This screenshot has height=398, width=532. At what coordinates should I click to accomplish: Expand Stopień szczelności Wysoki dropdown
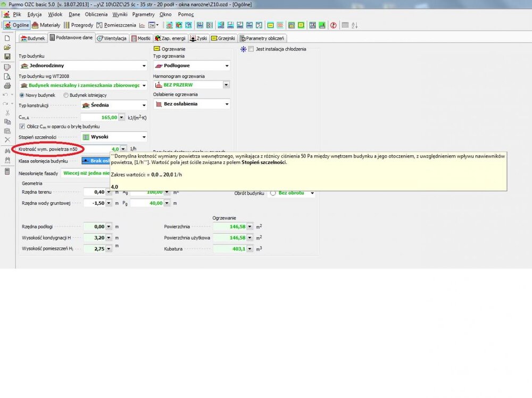pos(144,137)
